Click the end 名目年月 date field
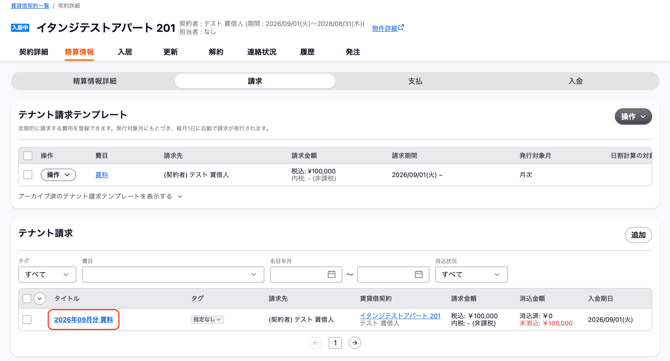Viewport: 670px width, 361px height. (393, 274)
